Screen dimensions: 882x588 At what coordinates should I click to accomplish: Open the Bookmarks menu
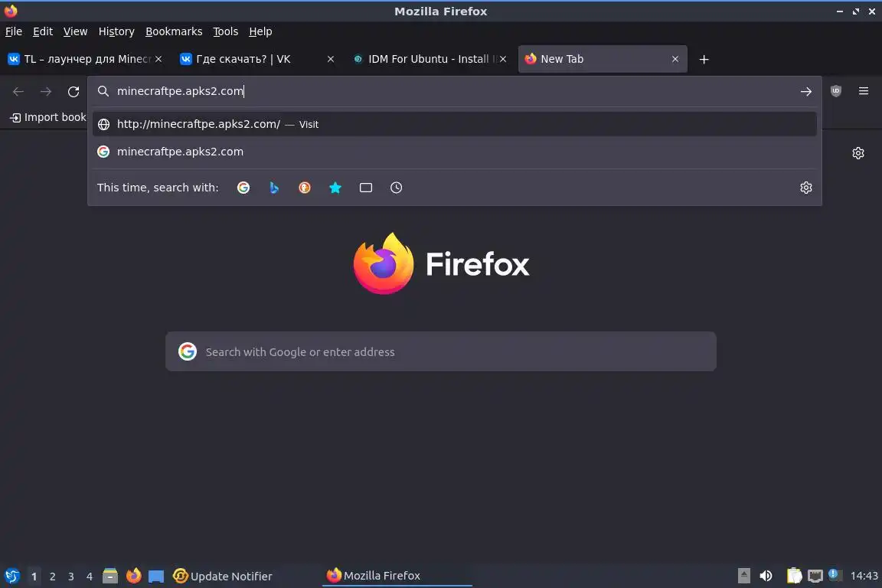(x=174, y=31)
